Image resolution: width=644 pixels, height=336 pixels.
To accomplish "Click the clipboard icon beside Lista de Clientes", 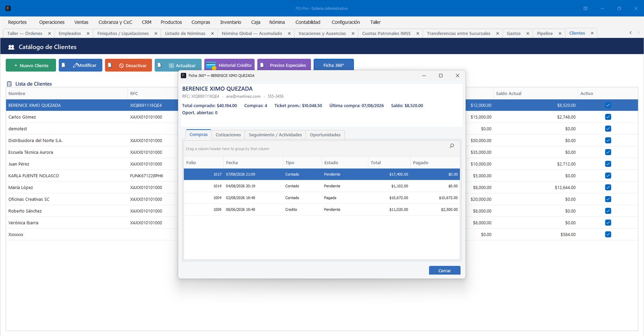I will [x=9, y=84].
